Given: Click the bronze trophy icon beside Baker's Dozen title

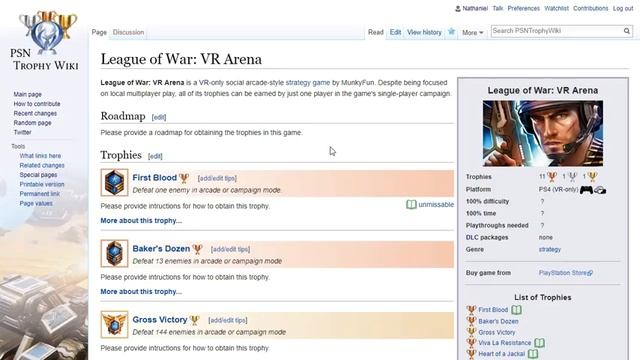Looking at the screenshot, I should point(198,249).
